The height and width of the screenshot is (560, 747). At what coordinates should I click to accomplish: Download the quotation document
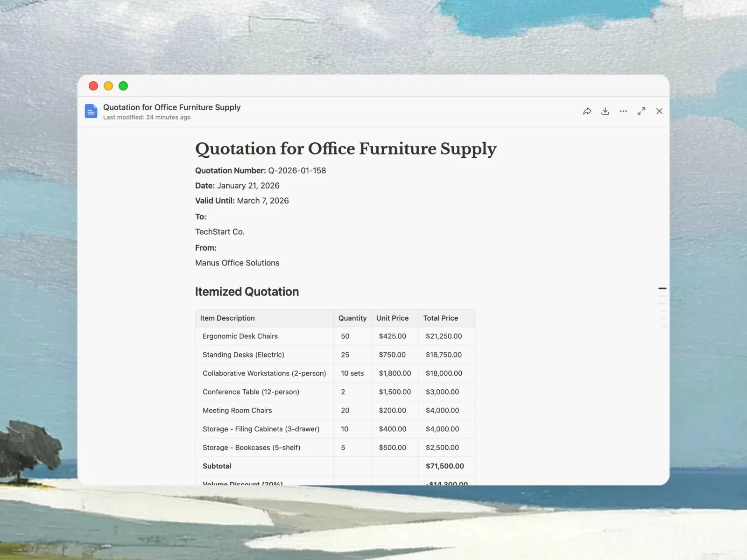(x=605, y=111)
